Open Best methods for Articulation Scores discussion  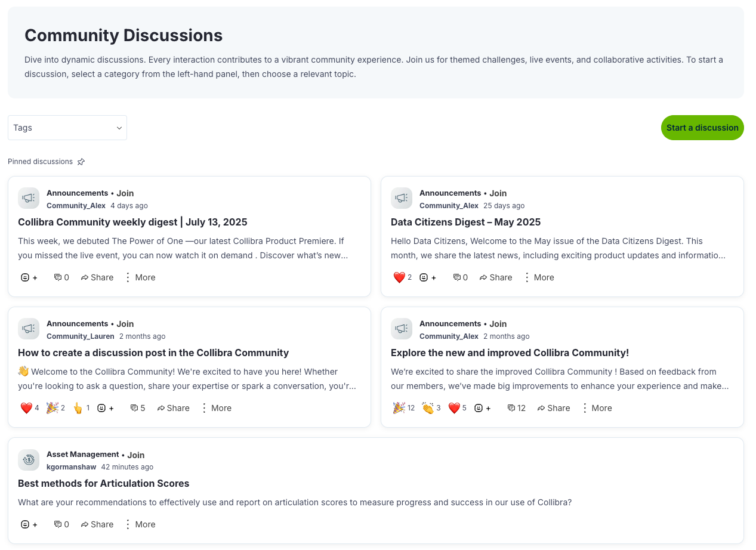click(x=103, y=483)
